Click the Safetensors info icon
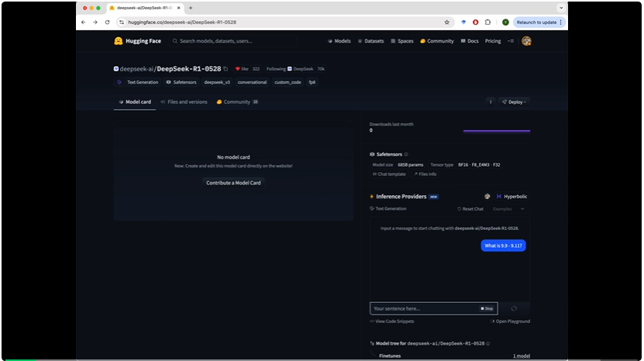This screenshot has width=644, height=361. pos(406,154)
